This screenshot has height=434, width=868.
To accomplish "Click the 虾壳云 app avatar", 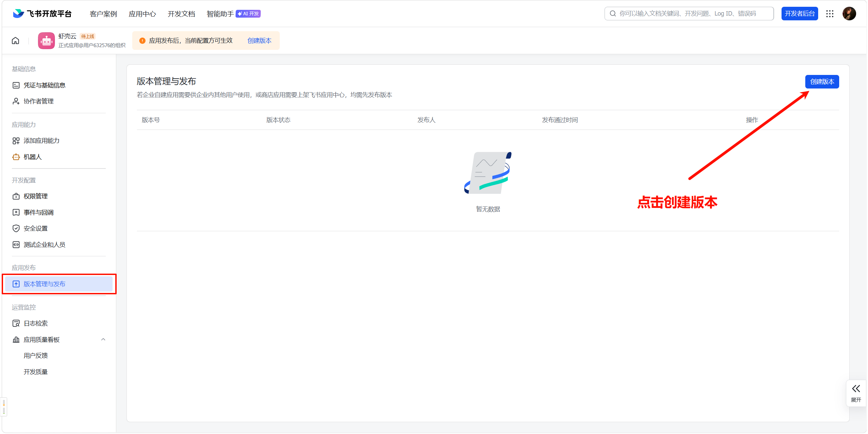I will tap(46, 40).
